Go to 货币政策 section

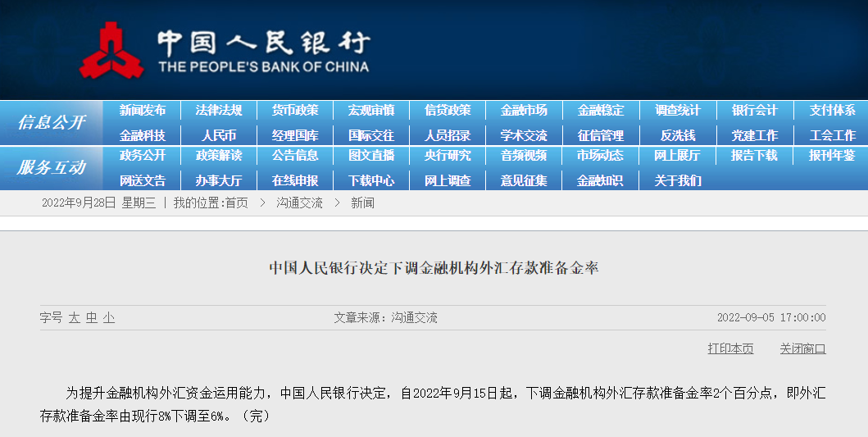click(295, 110)
